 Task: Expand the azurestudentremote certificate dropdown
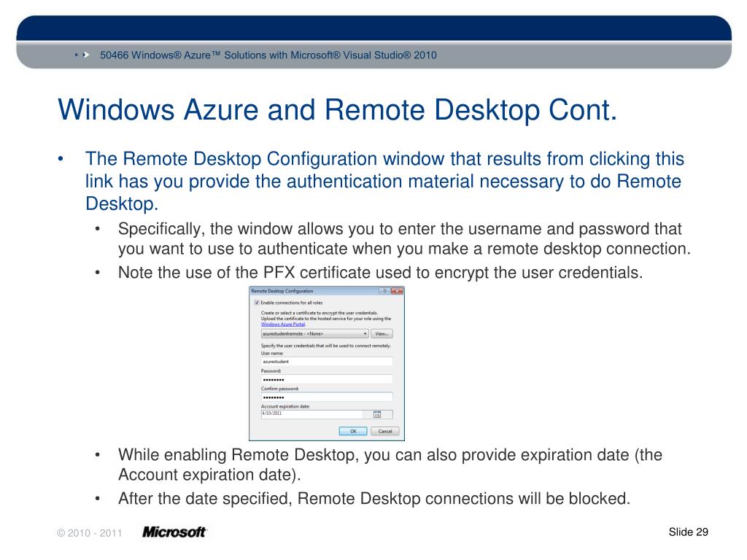314,334
